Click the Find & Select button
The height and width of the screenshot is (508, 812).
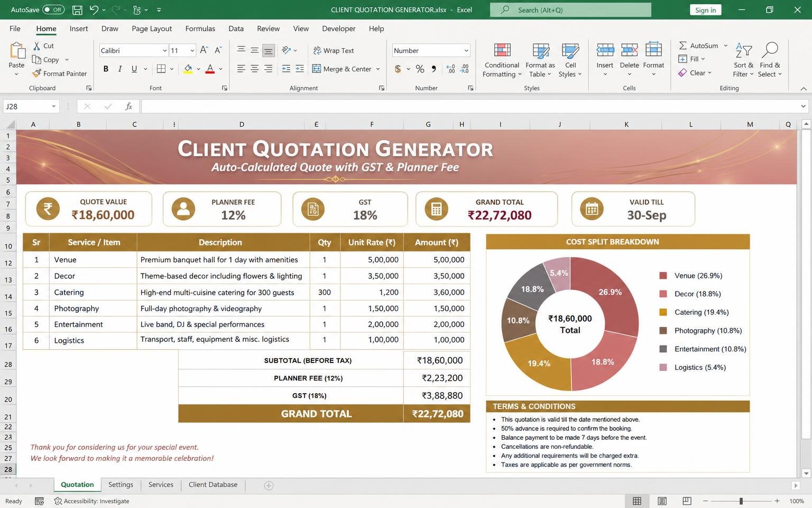770,60
